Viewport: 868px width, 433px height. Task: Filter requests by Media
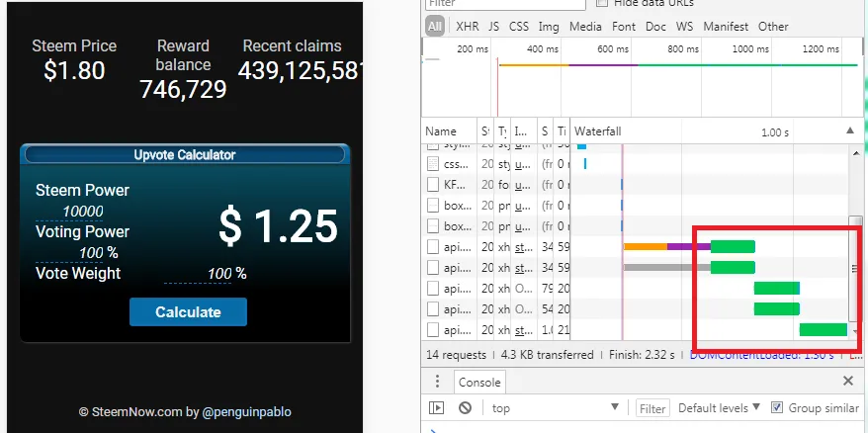585,26
